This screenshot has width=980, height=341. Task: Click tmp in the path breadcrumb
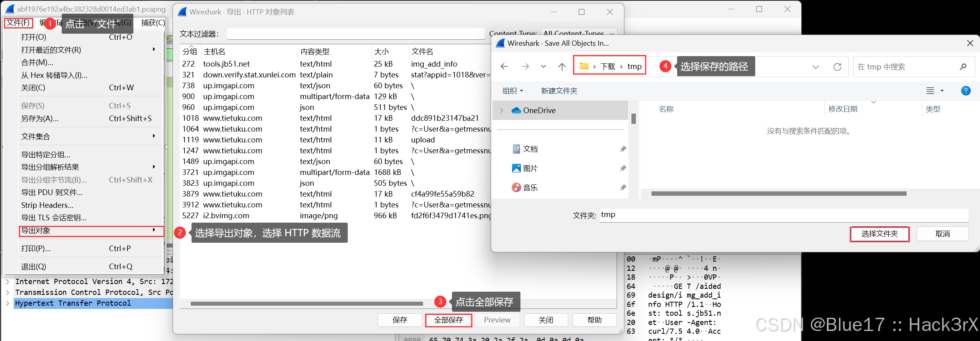(x=634, y=67)
